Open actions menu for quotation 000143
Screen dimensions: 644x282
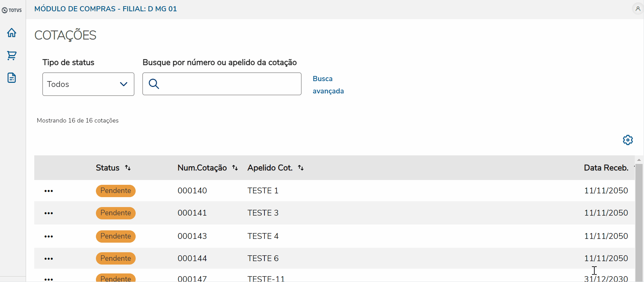pyautogui.click(x=49, y=236)
